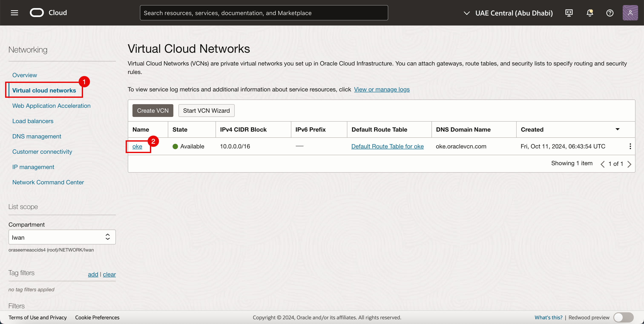Open the hamburger navigation menu
The height and width of the screenshot is (324, 644).
(x=14, y=13)
